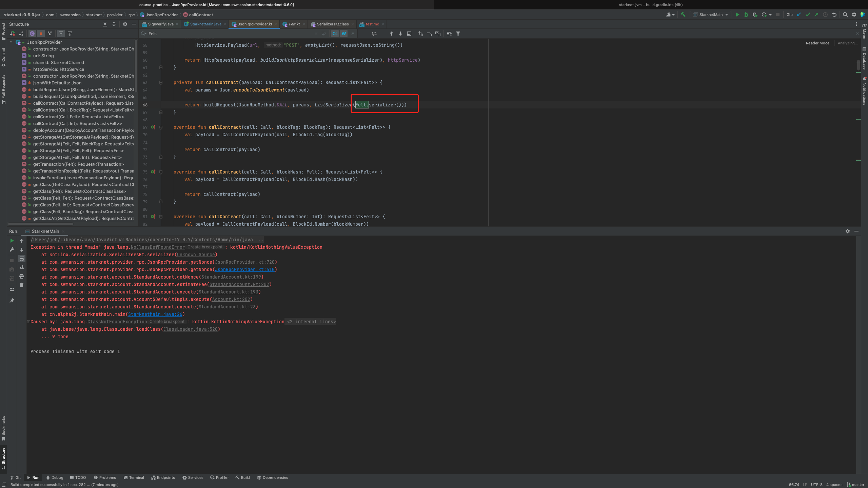Run with Coverage from the main toolbar

755,15
